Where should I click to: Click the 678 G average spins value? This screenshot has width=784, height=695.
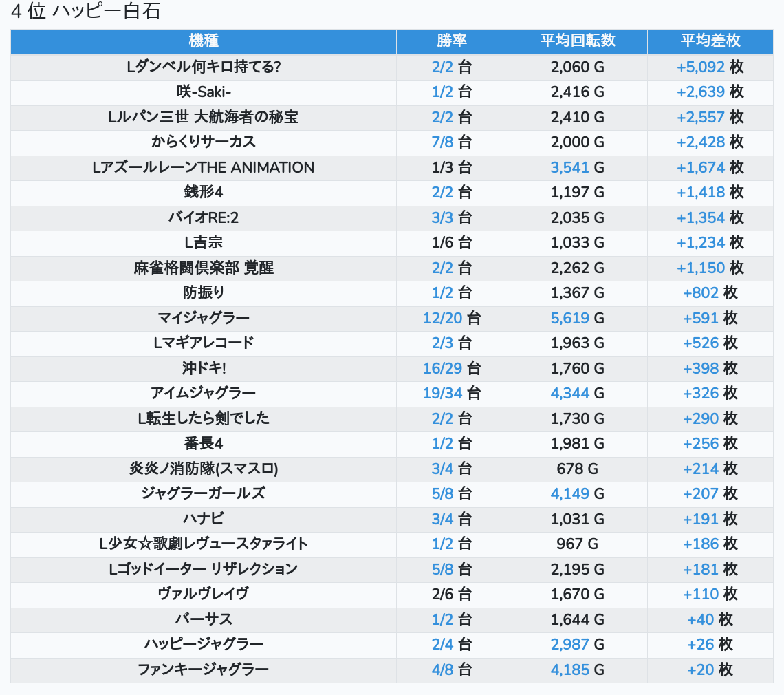[x=578, y=469]
